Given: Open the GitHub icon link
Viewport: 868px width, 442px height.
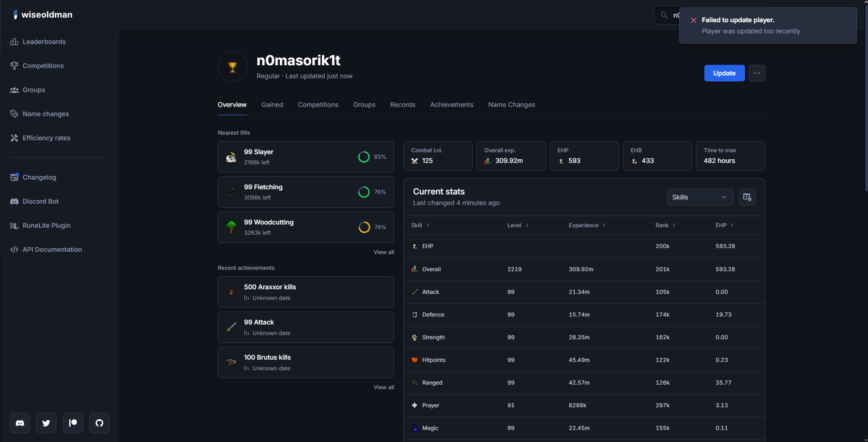Looking at the screenshot, I should click(99, 423).
